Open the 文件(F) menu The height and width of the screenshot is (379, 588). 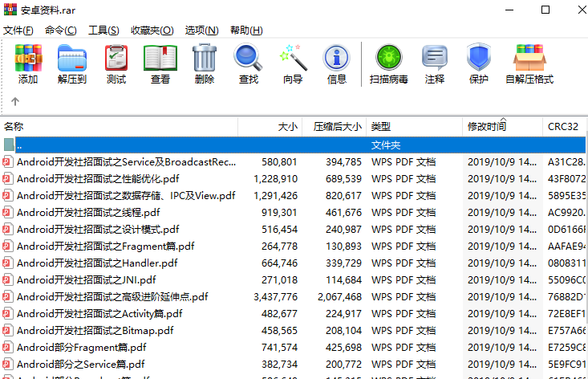click(18, 31)
